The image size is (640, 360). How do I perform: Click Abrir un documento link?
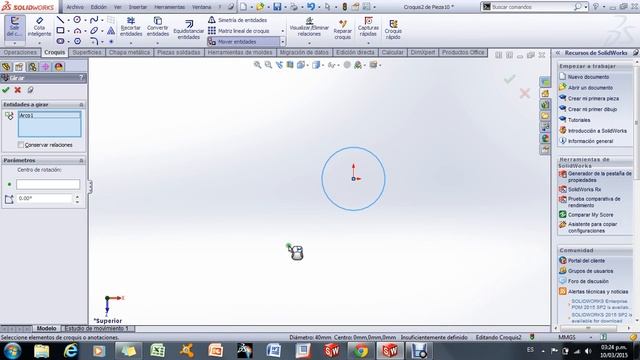(590, 87)
